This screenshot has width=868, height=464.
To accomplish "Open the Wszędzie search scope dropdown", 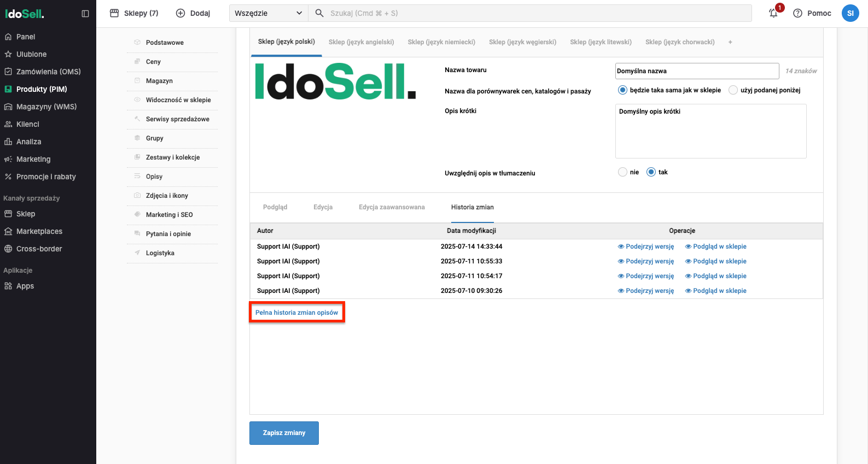I will coord(269,13).
